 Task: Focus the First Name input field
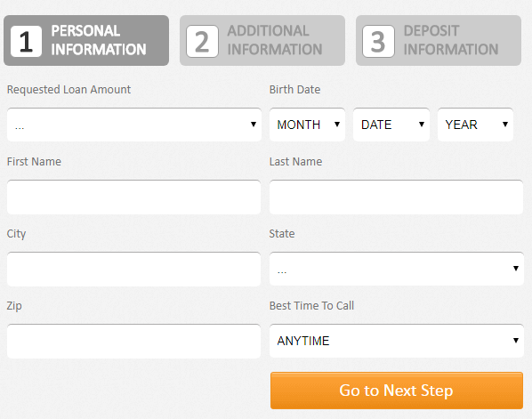click(x=133, y=197)
